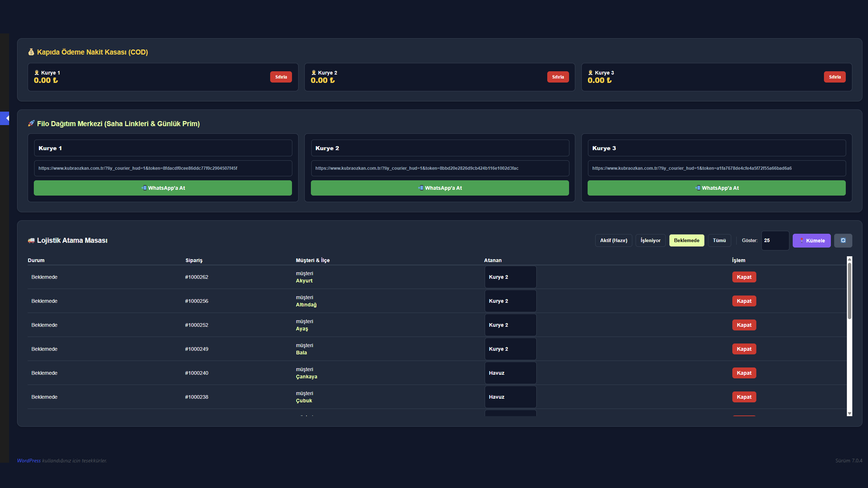Click the Kurye 3 name field in Filo

coord(717,148)
